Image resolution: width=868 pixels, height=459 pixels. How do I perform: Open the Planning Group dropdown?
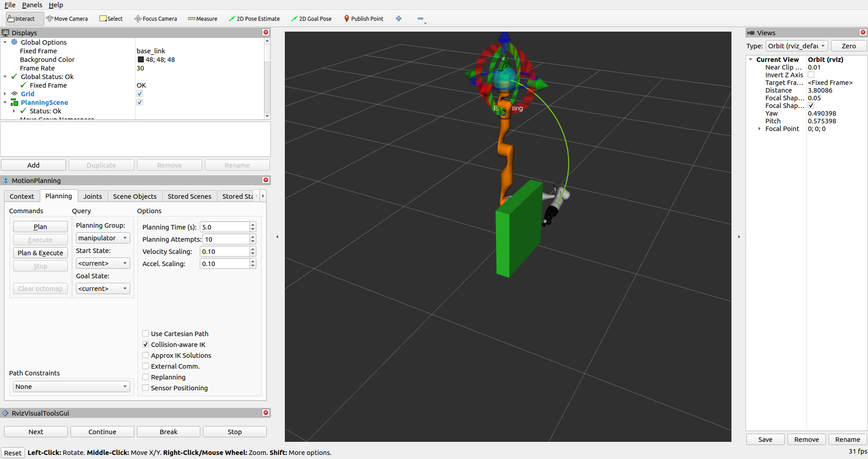[x=103, y=238]
